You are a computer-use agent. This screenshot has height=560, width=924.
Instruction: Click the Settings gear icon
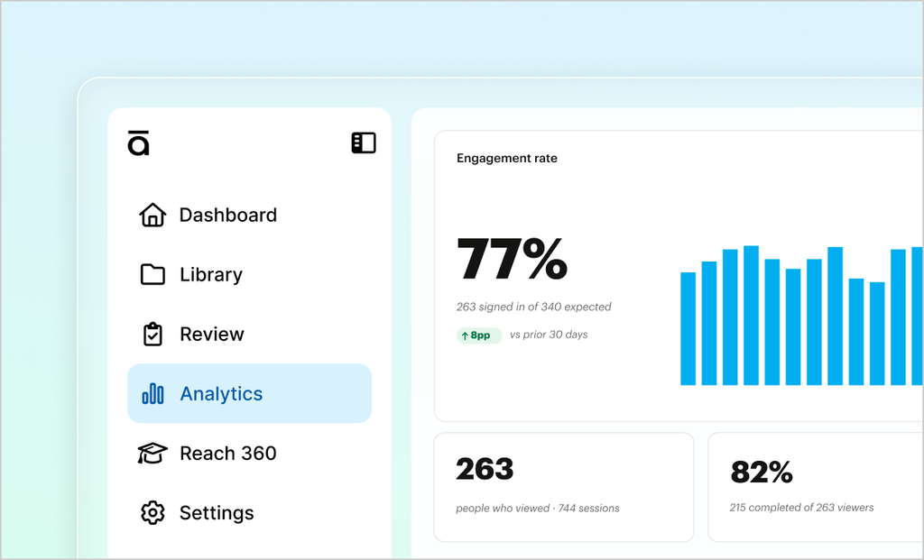152,512
